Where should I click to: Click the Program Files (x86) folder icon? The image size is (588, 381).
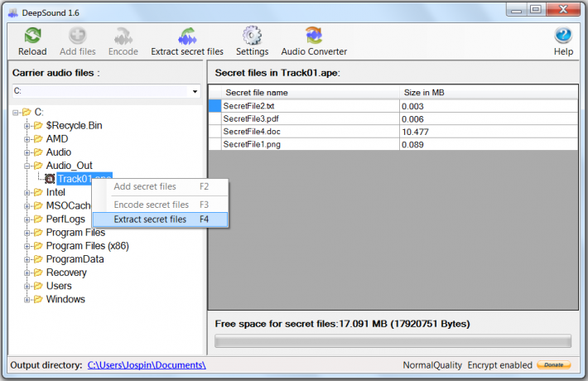pyautogui.click(x=38, y=246)
